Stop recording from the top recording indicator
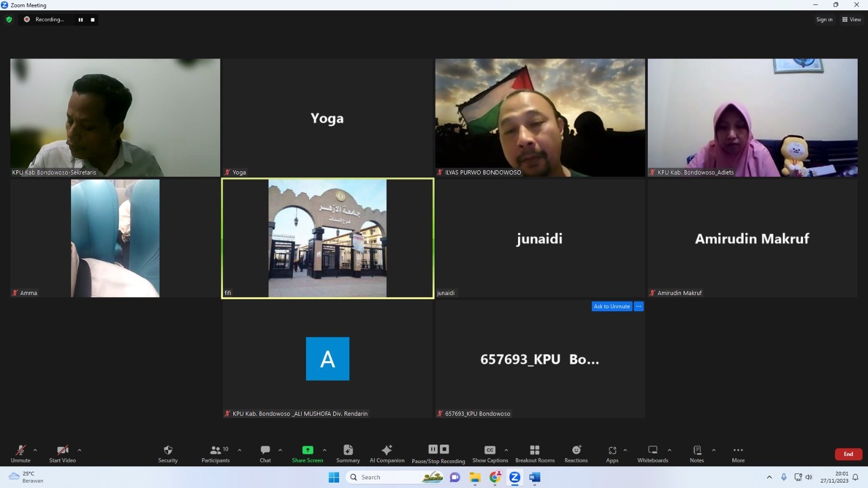Viewport: 868px width, 488px height. [x=93, y=20]
